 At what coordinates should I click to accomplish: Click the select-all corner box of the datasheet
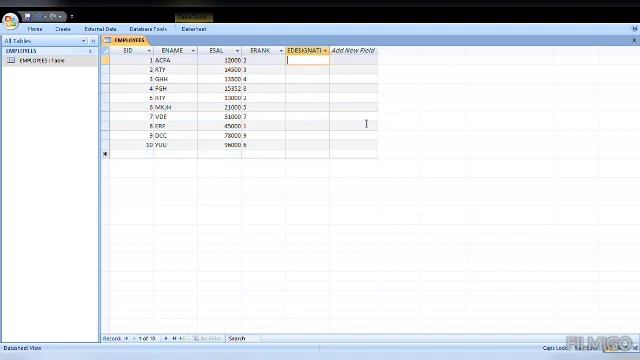click(105, 51)
